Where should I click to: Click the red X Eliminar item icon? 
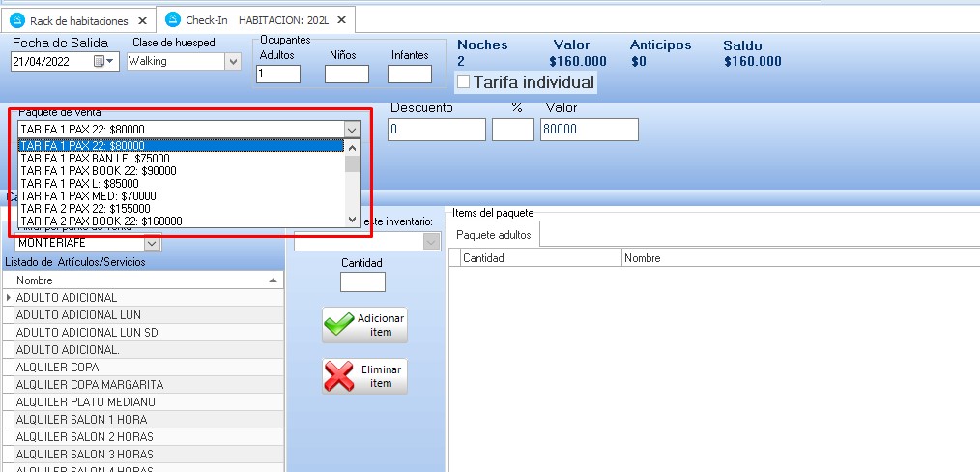(x=340, y=376)
